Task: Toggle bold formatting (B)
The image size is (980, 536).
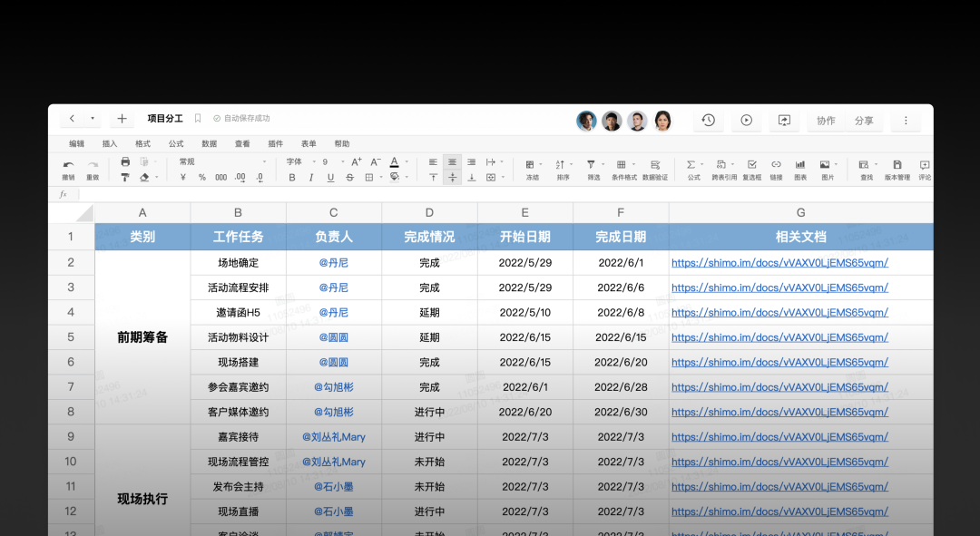Action: pos(292,178)
